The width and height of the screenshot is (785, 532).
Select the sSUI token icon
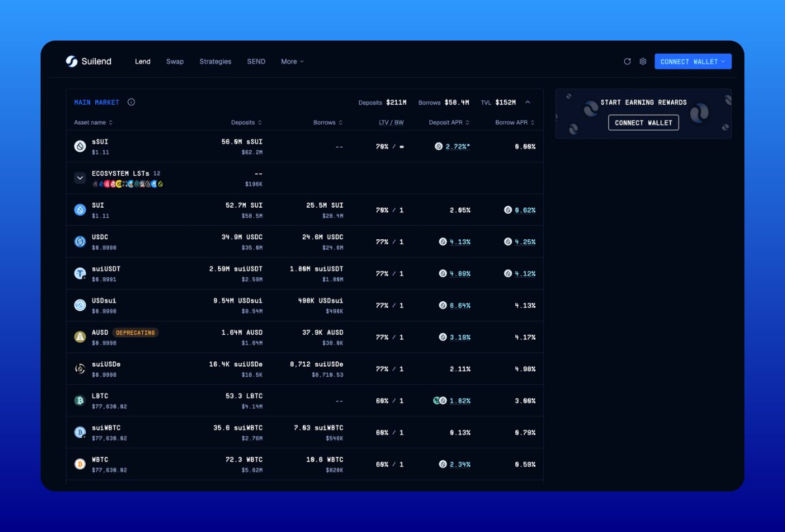tap(80, 146)
